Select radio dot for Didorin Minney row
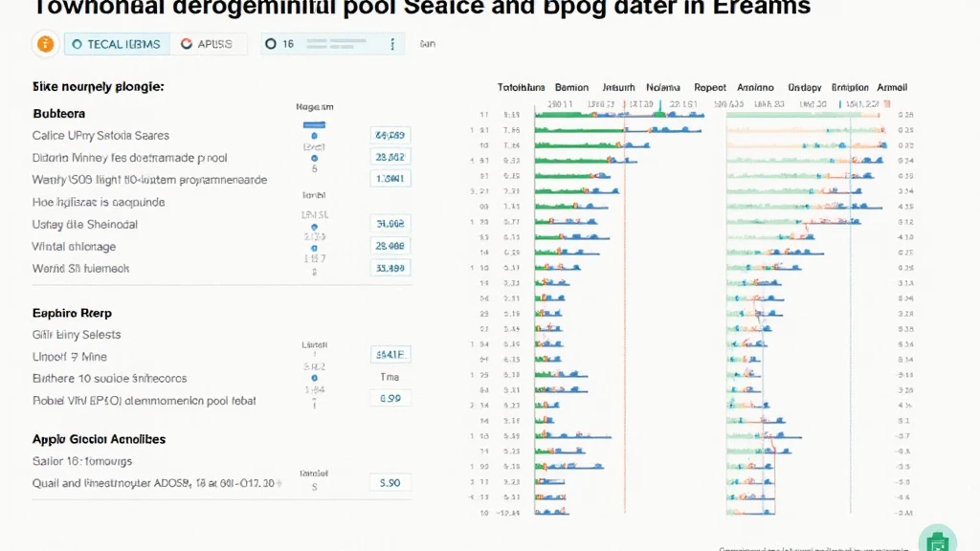The width and height of the screenshot is (980, 551). click(x=314, y=159)
